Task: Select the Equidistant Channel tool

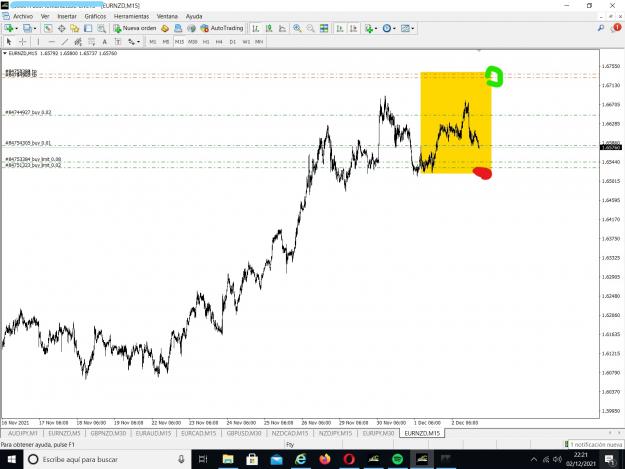Action: [x=78, y=41]
